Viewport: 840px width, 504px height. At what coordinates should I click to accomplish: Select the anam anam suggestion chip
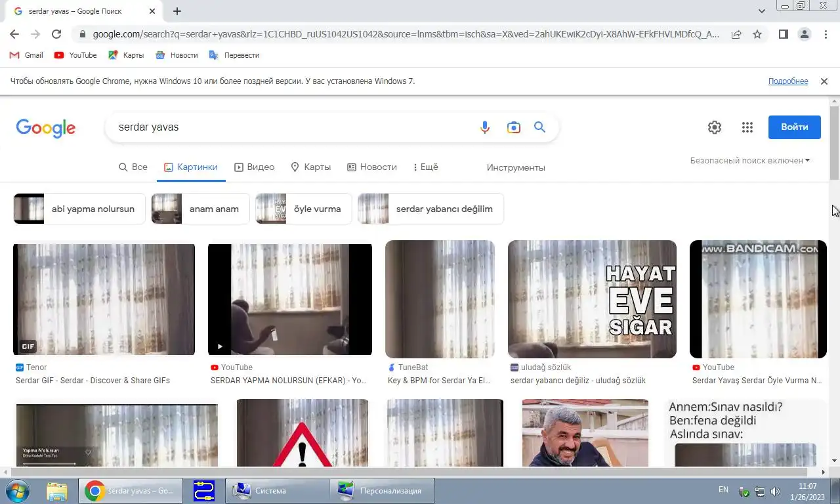point(200,209)
